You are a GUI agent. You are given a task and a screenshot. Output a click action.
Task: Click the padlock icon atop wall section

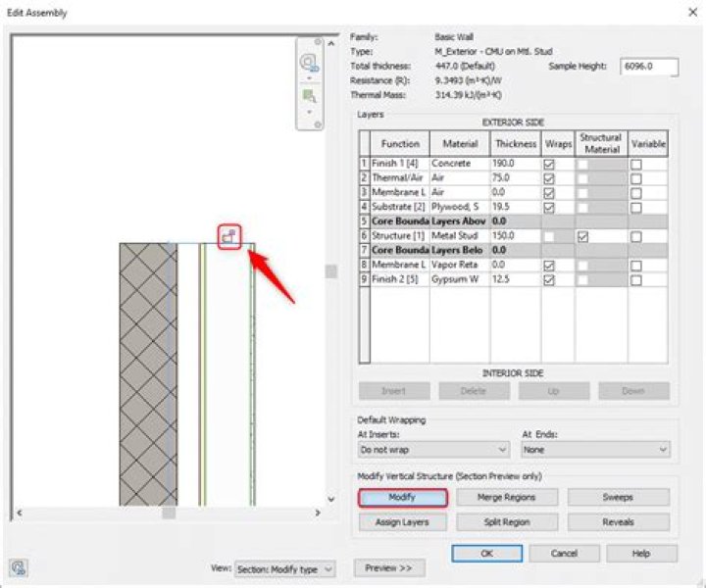[x=229, y=236]
